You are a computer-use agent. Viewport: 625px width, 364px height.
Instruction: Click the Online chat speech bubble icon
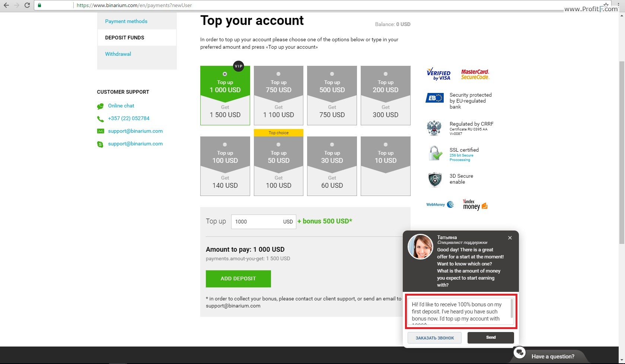click(x=100, y=106)
